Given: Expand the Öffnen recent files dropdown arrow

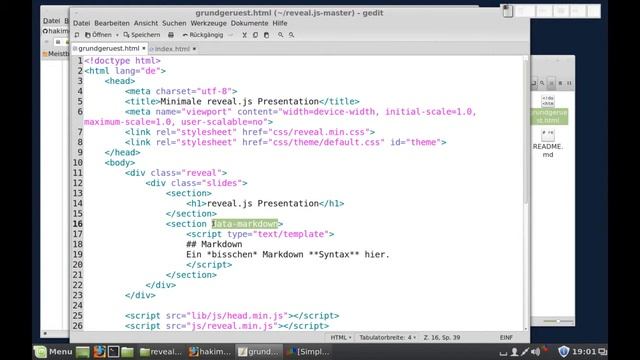Looking at the screenshot, I should point(117,36).
